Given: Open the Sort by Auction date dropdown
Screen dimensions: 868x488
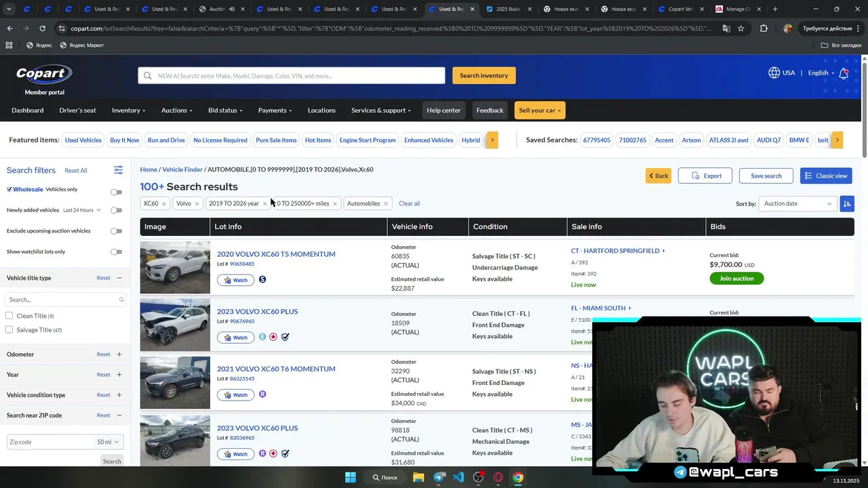Looking at the screenshot, I should point(797,203).
